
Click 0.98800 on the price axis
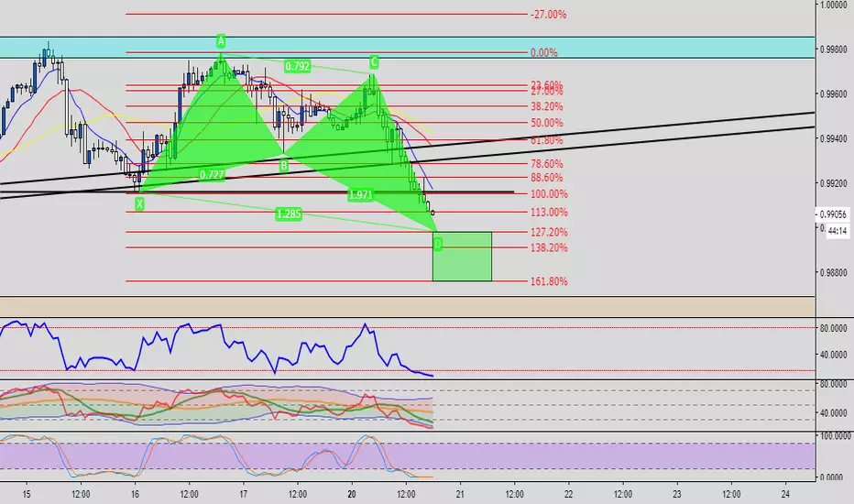pos(833,272)
